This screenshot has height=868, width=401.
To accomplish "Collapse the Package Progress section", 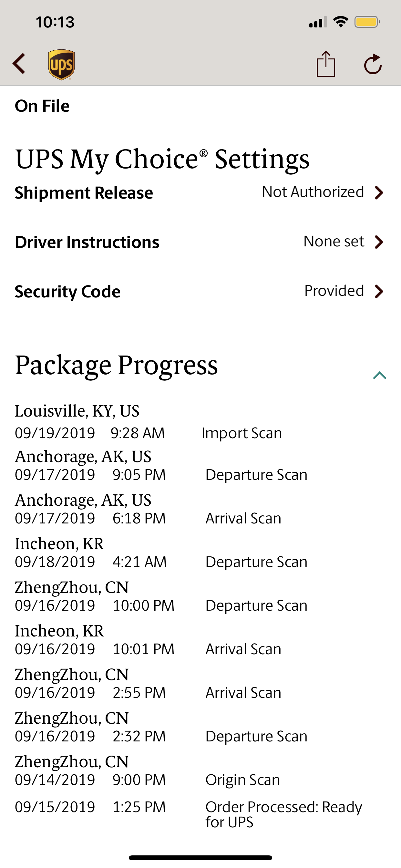I will pos(379,375).
